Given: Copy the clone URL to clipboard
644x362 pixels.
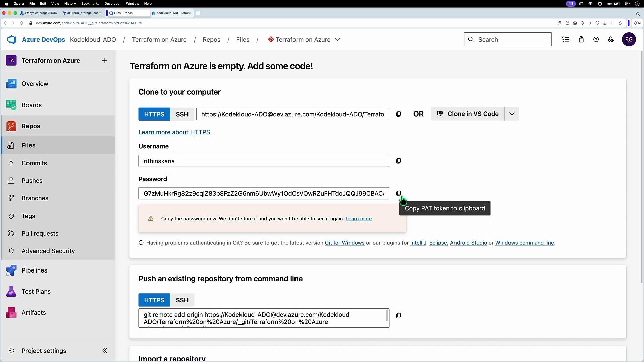Looking at the screenshot, I should coord(398,114).
